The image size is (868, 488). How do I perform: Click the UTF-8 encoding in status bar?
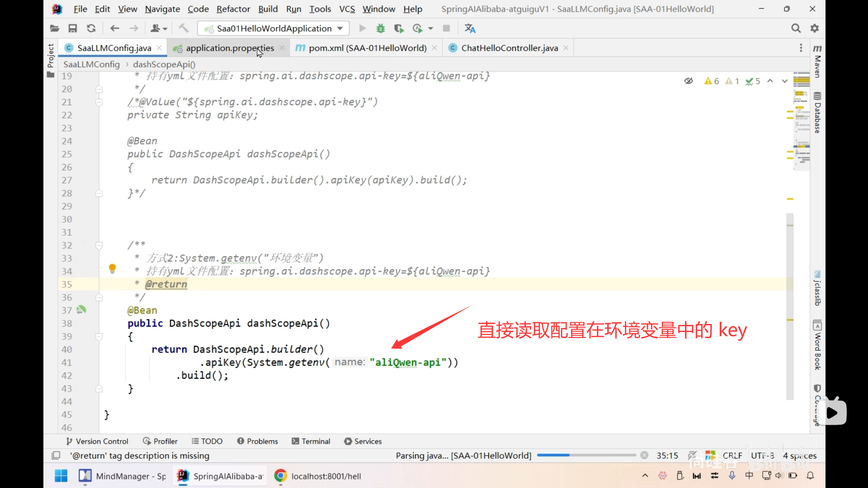pyautogui.click(x=762, y=455)
